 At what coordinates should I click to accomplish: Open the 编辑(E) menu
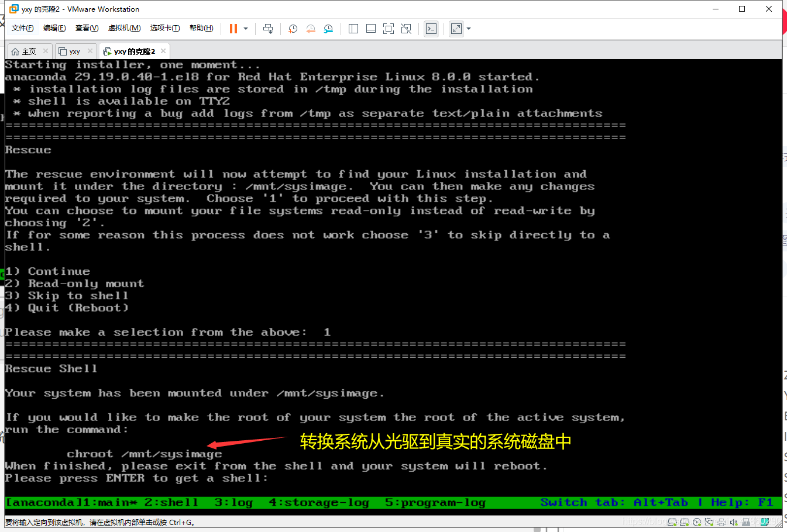pyautogui.click(x=54, y=28)
